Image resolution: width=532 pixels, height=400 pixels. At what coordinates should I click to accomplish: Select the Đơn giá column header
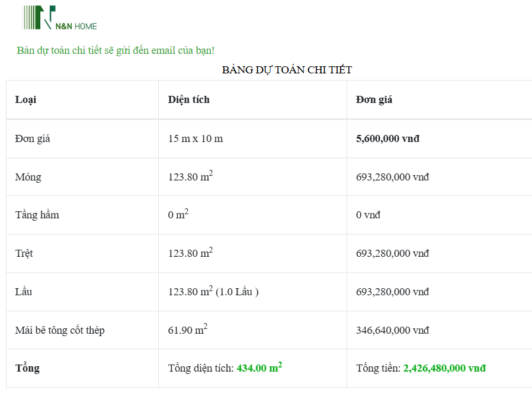(374, 99)
